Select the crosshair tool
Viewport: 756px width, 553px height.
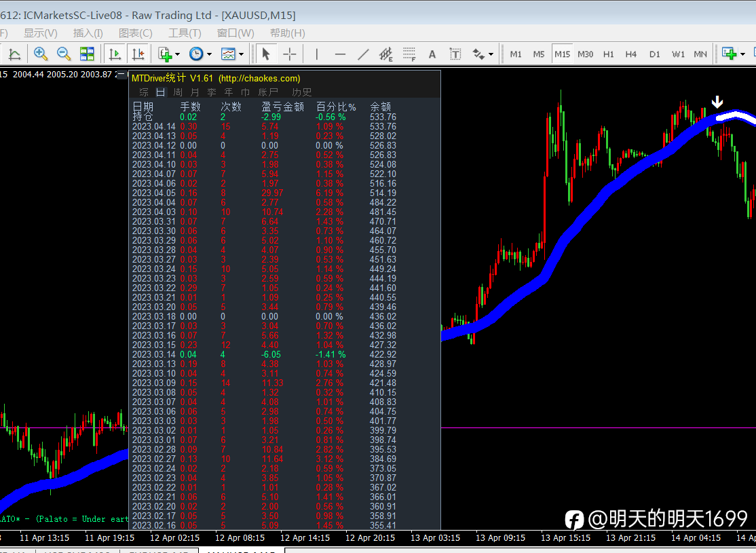tap(290, 54)
